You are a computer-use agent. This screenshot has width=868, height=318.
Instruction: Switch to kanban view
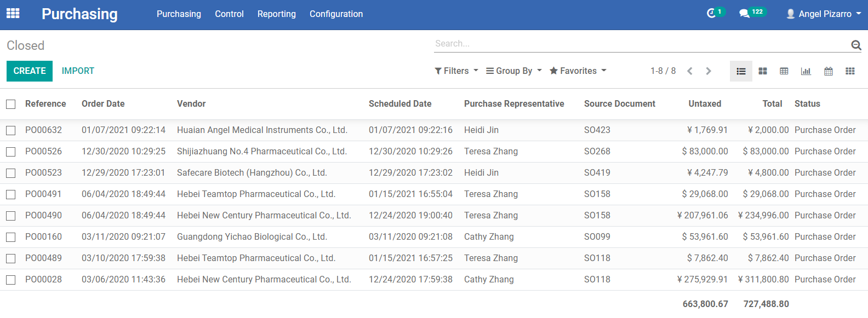click(x=763, y=71)
